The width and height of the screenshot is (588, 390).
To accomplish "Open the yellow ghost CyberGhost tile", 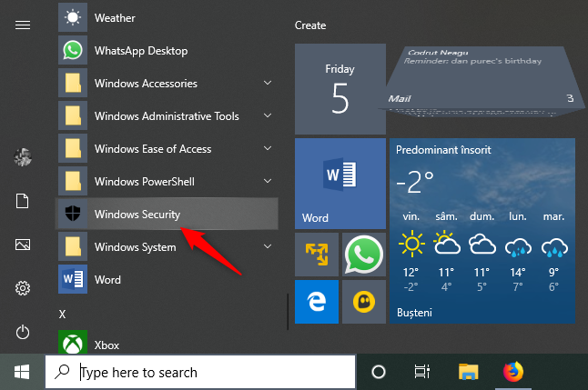I will click(364, 302).
